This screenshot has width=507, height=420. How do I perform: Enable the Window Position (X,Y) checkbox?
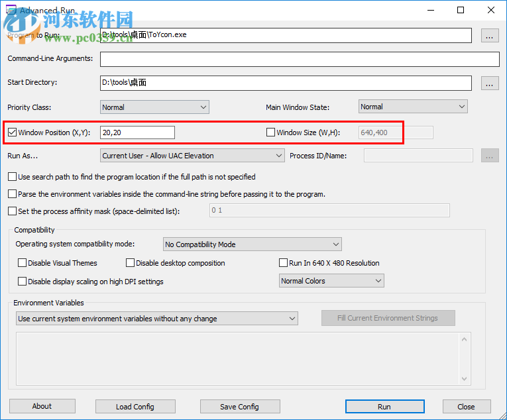13,132
